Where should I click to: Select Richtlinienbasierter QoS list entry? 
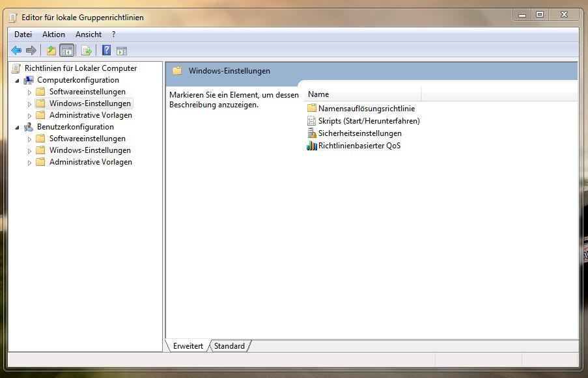[359, 146]
